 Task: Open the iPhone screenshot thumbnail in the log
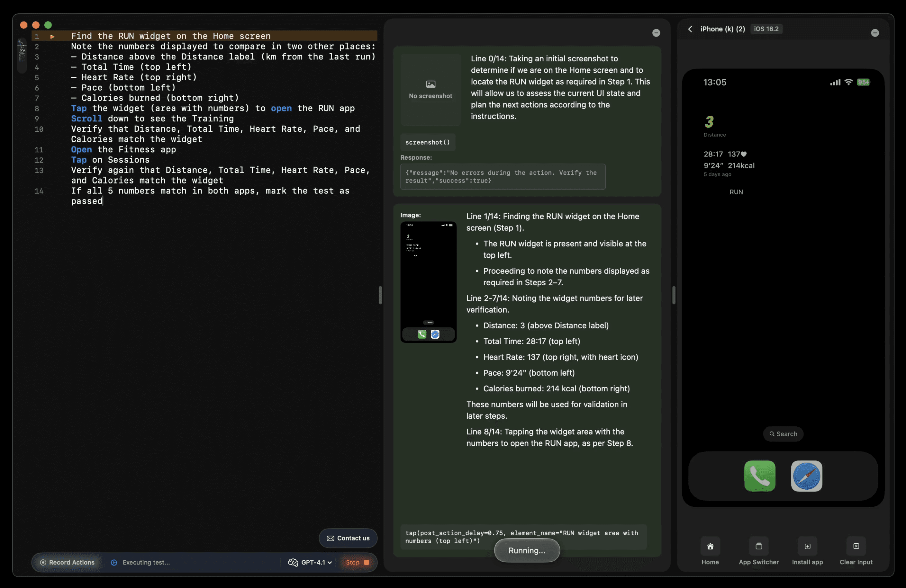428,282
